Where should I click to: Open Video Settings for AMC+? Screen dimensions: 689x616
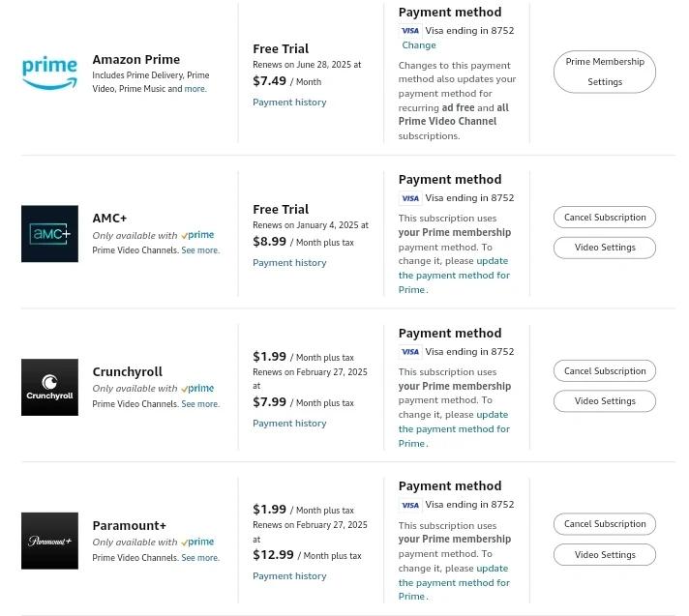605,248
